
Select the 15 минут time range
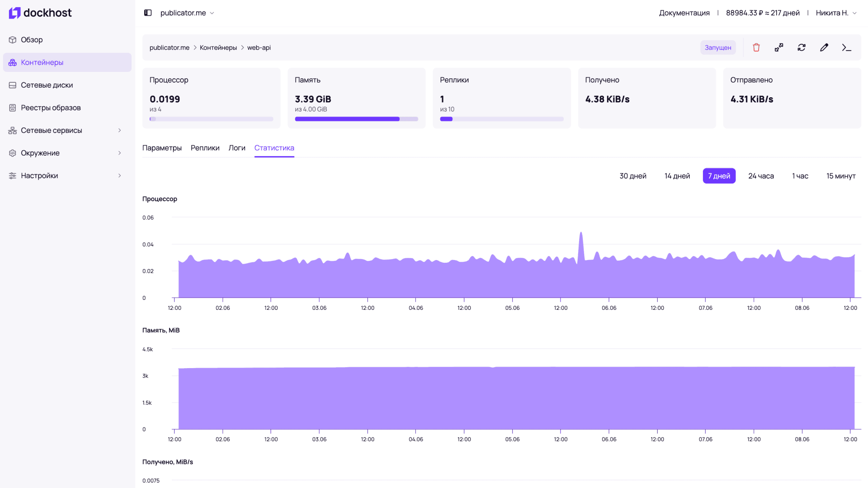click(x=840, y=176)
